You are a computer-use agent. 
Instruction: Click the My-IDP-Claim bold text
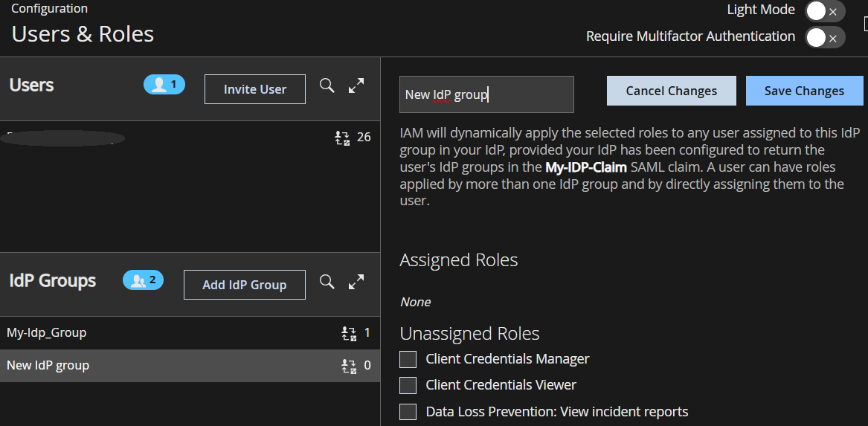(x=585, y=167)
